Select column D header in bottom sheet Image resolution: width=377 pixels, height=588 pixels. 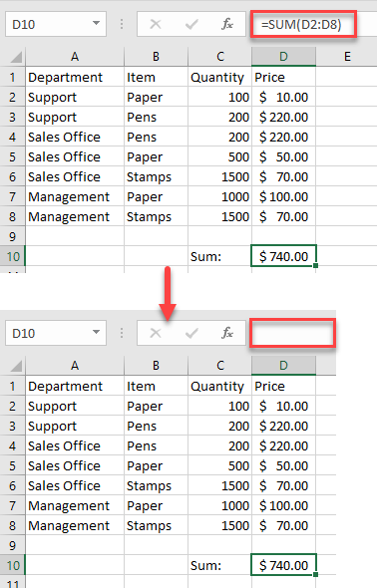(x=283, y=366)
